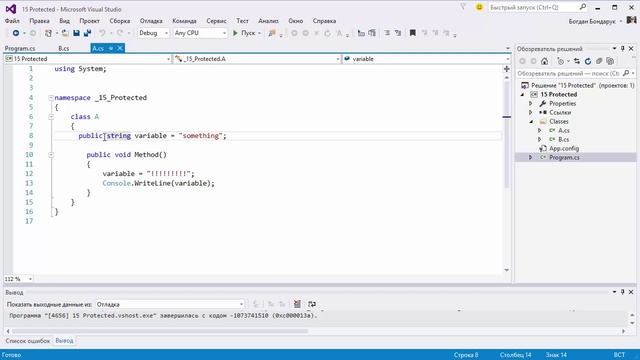Click Collapse All icon in Solution Explorer
The image size is (640, 360).
tap(599, 61)
